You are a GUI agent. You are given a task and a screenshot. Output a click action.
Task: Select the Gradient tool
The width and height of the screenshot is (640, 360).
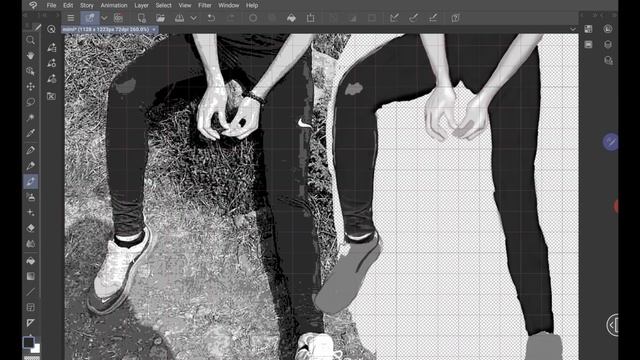click(x=31, y=276)
